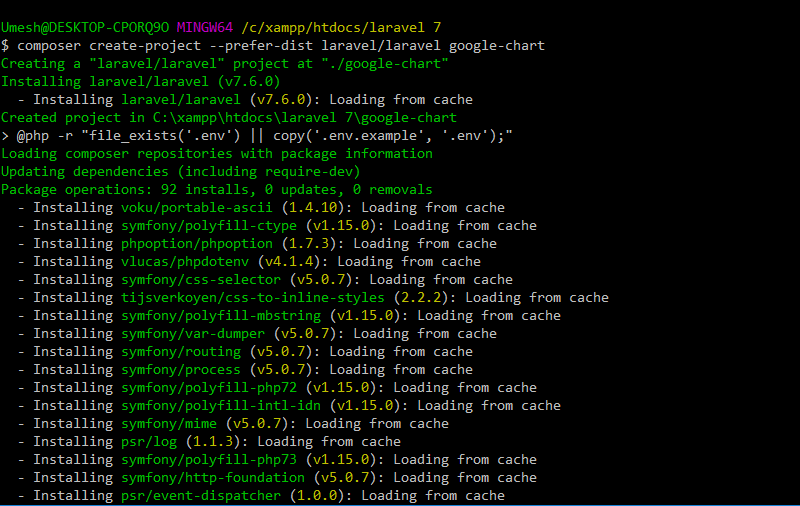Click the version 1.7.3 of phpoption
The image size is (800, 506).
tap(309, 244)
